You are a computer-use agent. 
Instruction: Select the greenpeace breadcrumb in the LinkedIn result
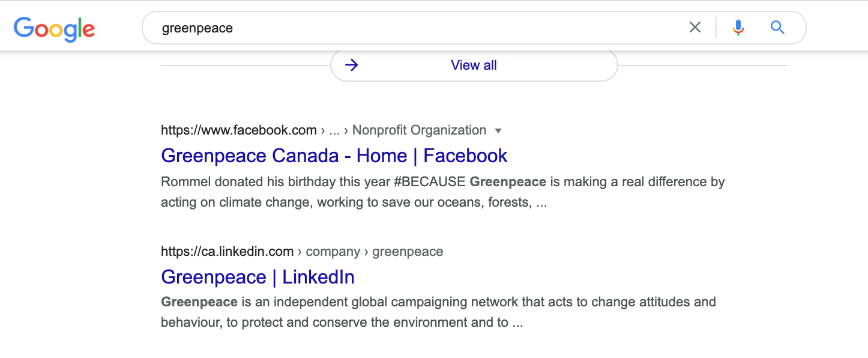click(x=408, y=251)
